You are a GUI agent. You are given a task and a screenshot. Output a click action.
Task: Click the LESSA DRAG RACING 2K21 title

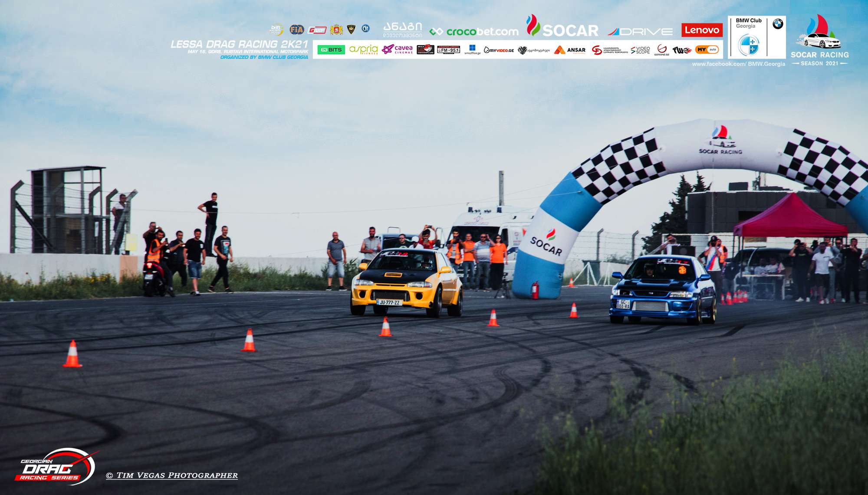coord(239,44)
